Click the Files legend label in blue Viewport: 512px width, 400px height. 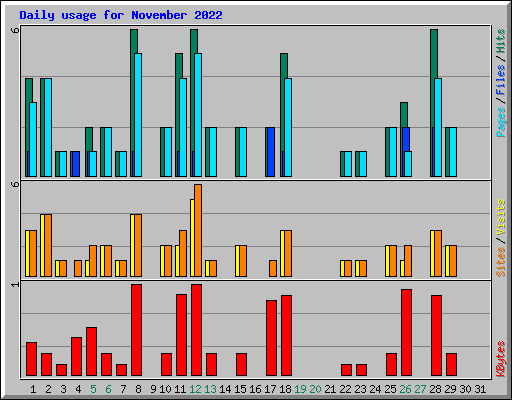tap(500, 80)
